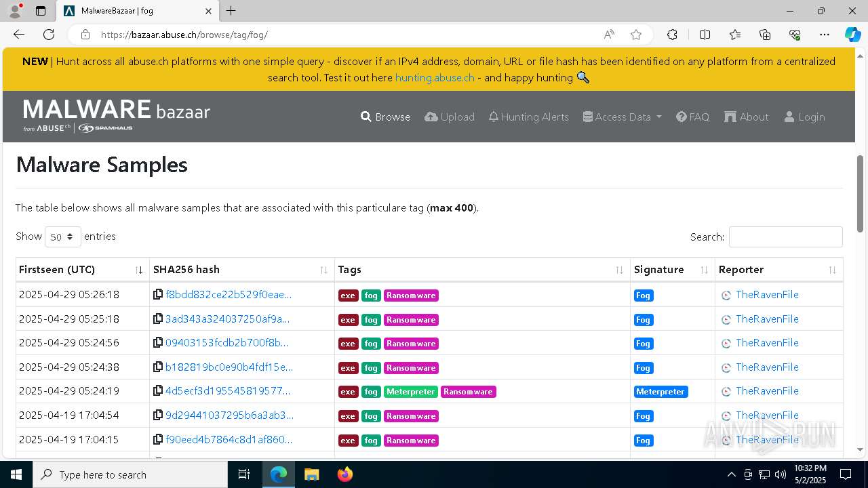Open taskbar clock showing 10:32 PM
This screenshot has width=868, height=488.
[810, 474]
